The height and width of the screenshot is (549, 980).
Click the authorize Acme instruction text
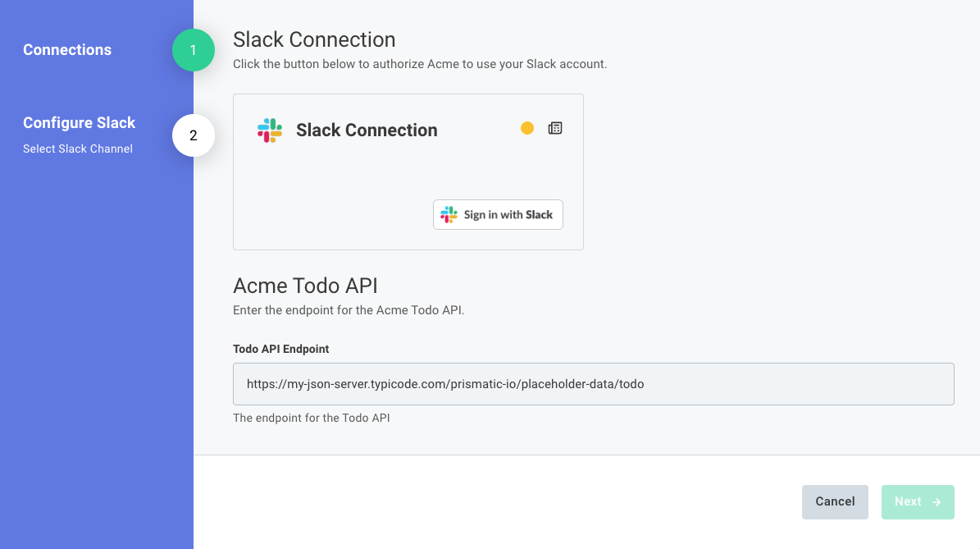click(x=420, y=64)
